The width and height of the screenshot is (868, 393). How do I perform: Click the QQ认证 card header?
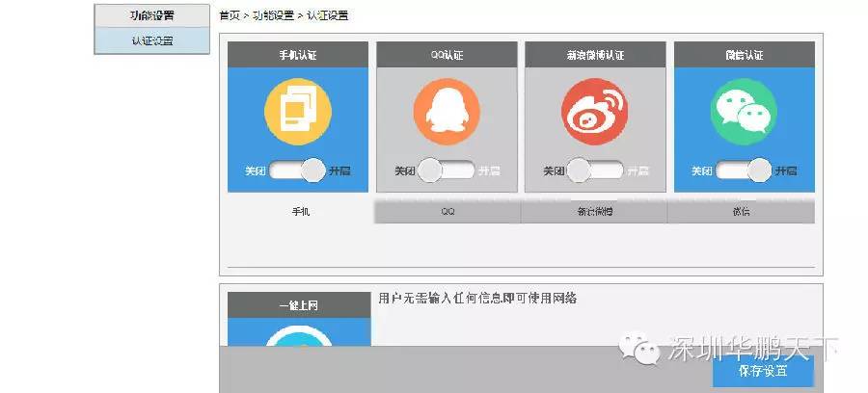[x=447, y=55]
